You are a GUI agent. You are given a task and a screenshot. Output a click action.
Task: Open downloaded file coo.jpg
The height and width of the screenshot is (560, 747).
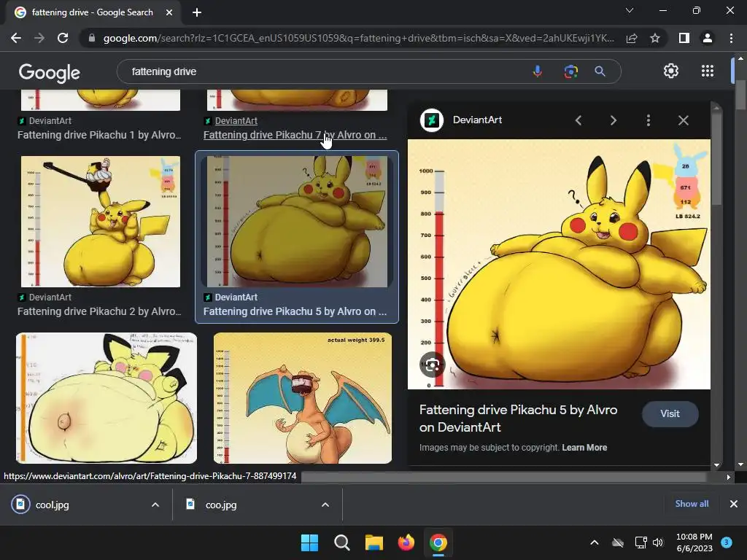pyautogui.click(x=221, y=505)
